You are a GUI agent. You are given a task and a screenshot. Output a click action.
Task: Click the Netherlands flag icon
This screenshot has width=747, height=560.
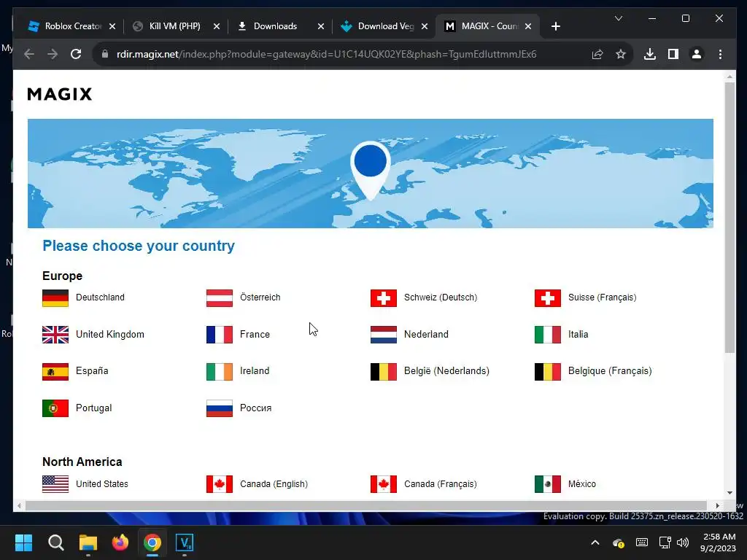pyautogui.click(x=384, y=335)
